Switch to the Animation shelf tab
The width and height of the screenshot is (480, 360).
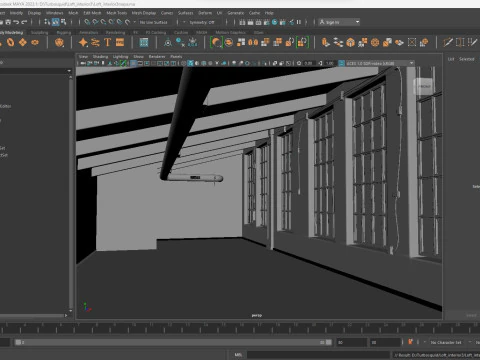[89, 32]
